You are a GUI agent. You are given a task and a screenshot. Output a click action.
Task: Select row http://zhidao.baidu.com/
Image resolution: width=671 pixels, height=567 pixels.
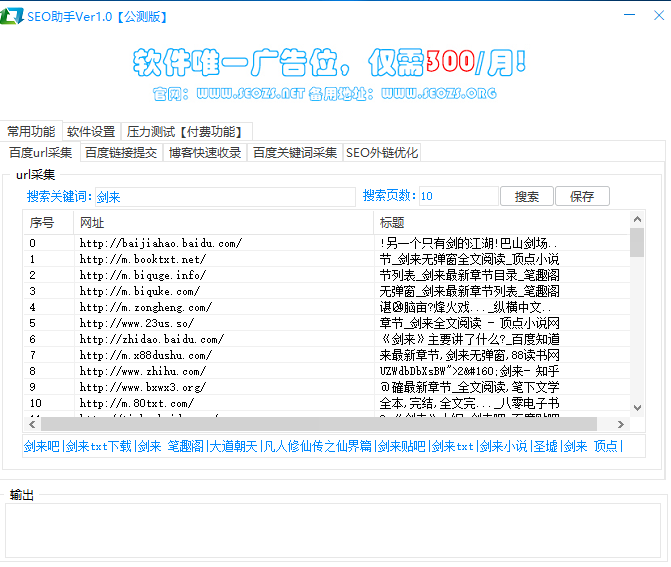[327, 339]
